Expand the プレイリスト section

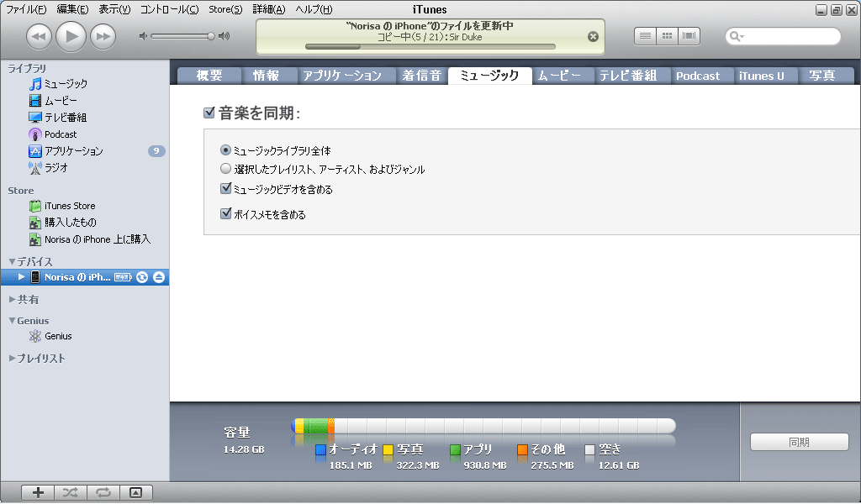12,358
